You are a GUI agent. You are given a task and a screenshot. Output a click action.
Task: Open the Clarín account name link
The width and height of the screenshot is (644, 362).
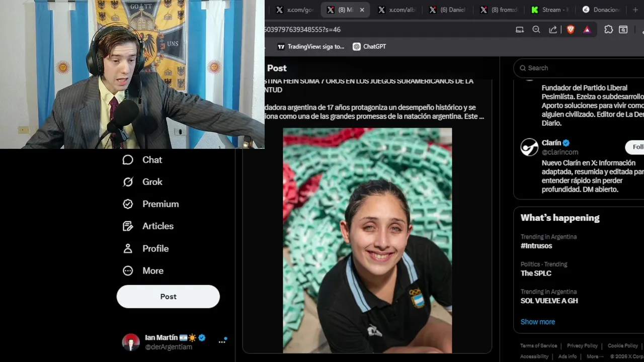click(551, 143)
